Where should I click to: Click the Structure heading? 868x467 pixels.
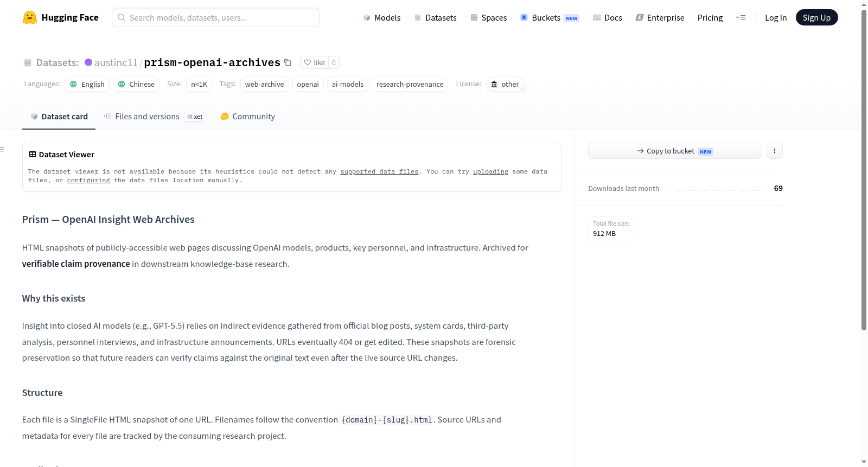42,393
